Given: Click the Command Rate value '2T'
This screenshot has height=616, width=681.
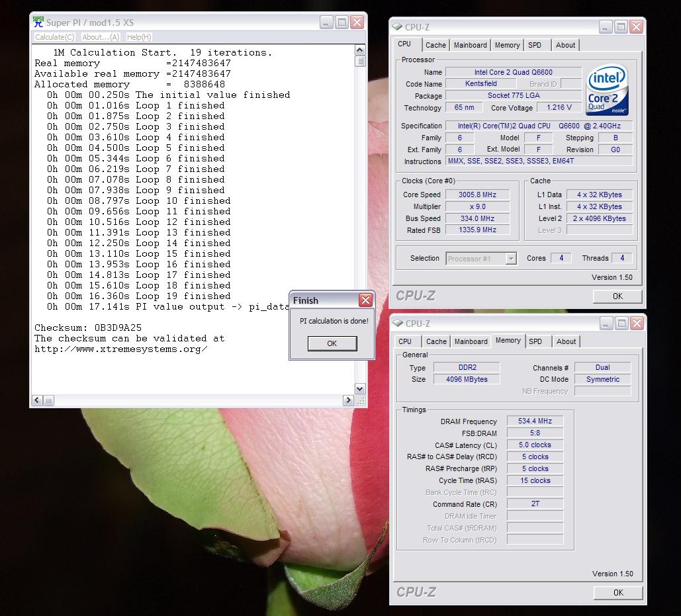Looking at the screenshot, I should pyautogui.click(x=535, y=504).
